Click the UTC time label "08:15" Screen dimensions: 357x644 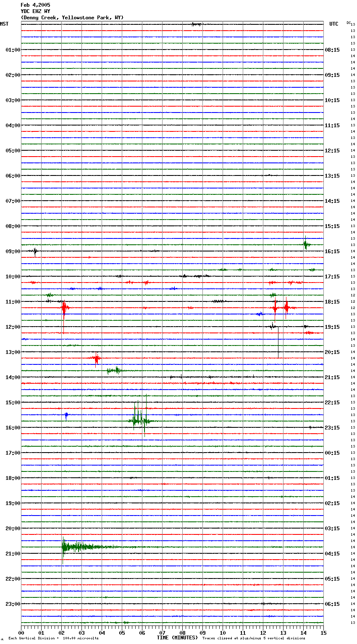pyautogui.click(x=332, y=50)
